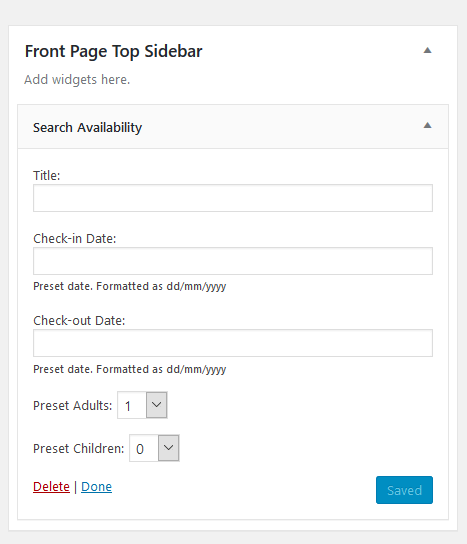Click the Title field label
Screen dimensions: 467x544
point(46,176)
